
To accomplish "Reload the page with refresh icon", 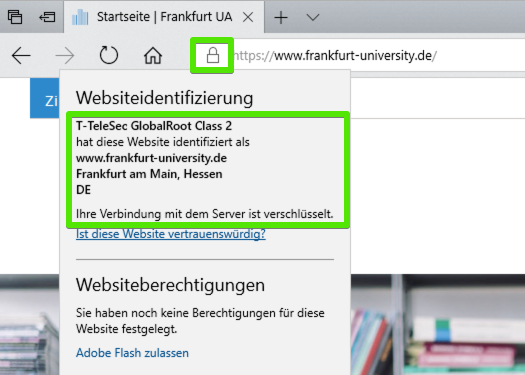I will pyautogui.click(x=109, y=55).
